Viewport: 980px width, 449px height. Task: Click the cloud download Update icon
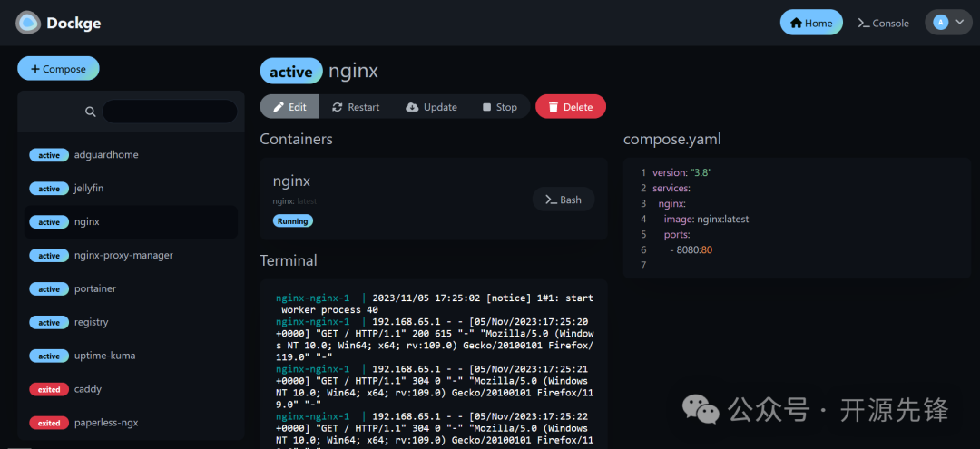[412, 107]
